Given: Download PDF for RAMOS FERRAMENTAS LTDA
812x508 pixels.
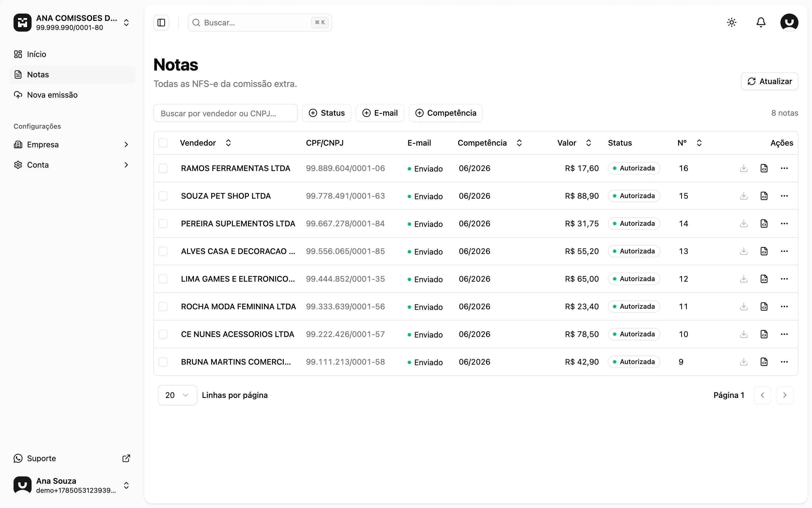Looking at the screenshot, I should pos(743,168).
